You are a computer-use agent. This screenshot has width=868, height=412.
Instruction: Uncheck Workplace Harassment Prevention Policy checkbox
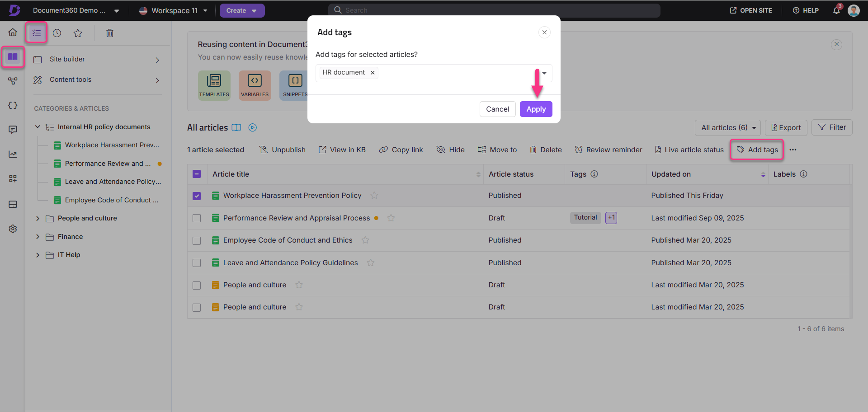(197, 196)
